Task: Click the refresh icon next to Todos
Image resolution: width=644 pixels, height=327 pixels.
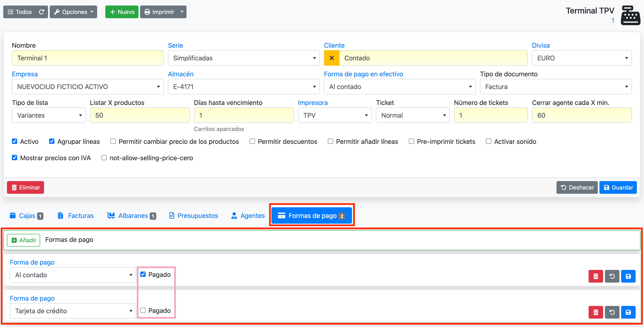Action: point(42,12)
